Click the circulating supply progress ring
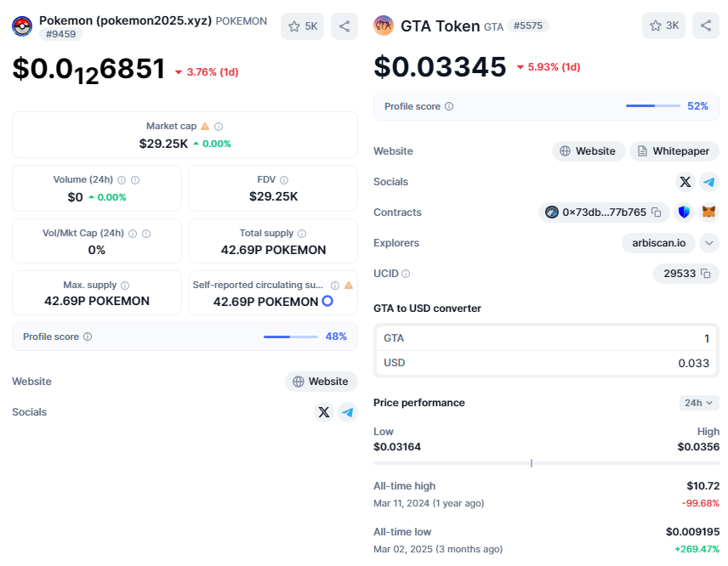 tap(327, 301)
